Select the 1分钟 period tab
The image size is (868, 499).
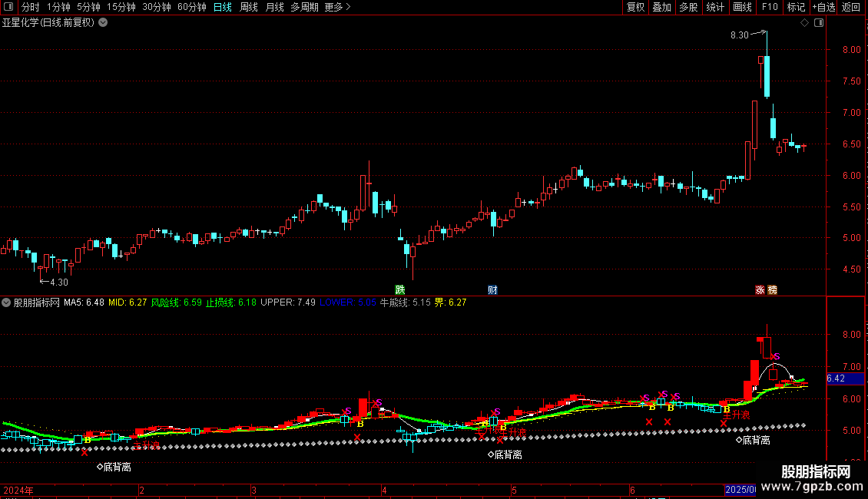[58, 7]
